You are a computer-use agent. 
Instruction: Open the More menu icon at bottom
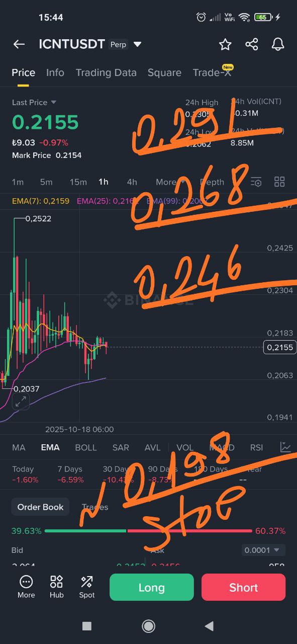(26, 587)
